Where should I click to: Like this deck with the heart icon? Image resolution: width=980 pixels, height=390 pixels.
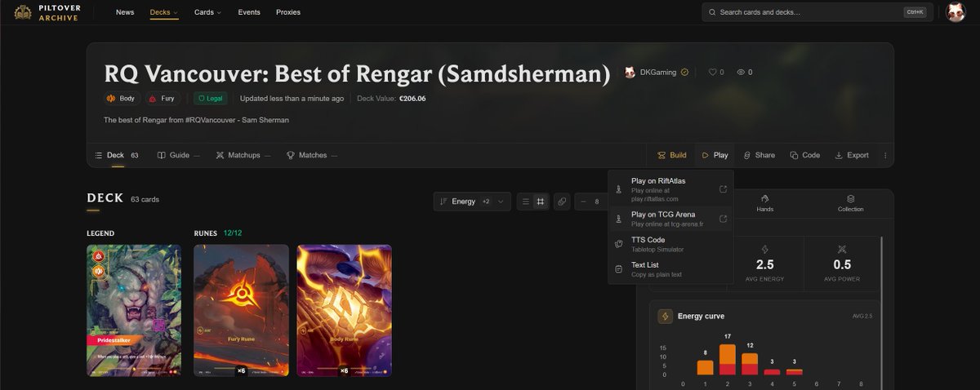pyautogui.click(x=712, y=72)
